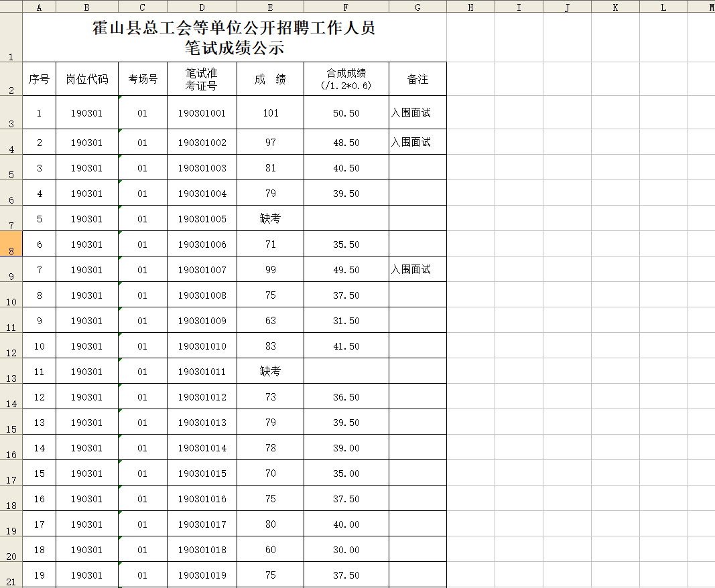Select cell with ticket number 190301001
Screen dimensions: 715x588
[x=202, y=113]
